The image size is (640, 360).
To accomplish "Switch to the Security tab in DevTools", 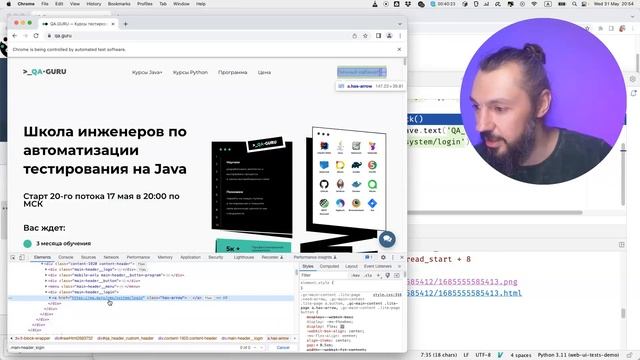I will (216, 258).
